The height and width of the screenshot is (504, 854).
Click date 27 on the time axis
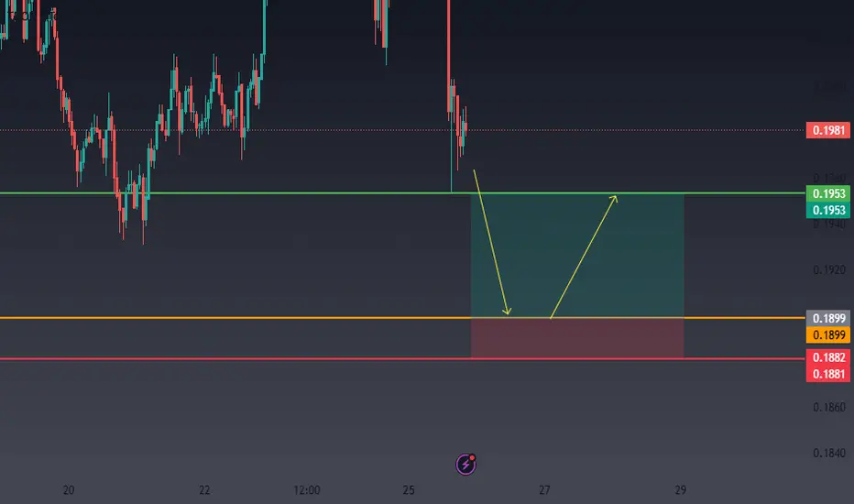(x=544, y=490)
